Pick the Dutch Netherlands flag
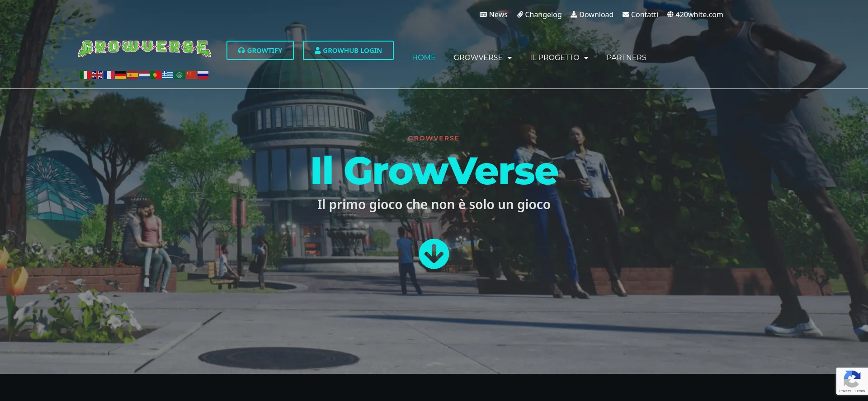The image size is (868, 401). (x=144, y=75)
